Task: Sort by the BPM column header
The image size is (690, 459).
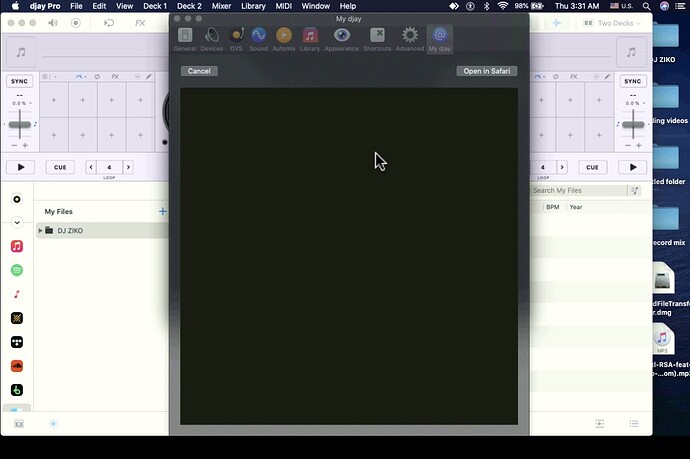Action: (553, 207)
